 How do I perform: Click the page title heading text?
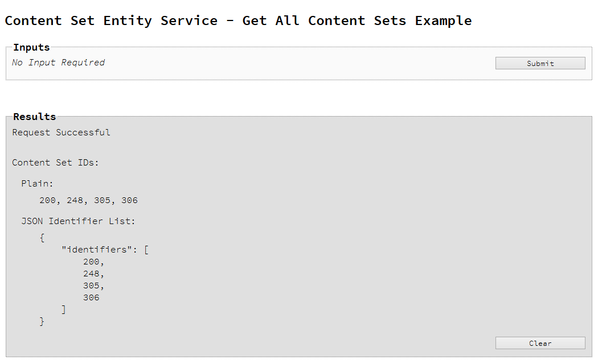tap(238, 20)
